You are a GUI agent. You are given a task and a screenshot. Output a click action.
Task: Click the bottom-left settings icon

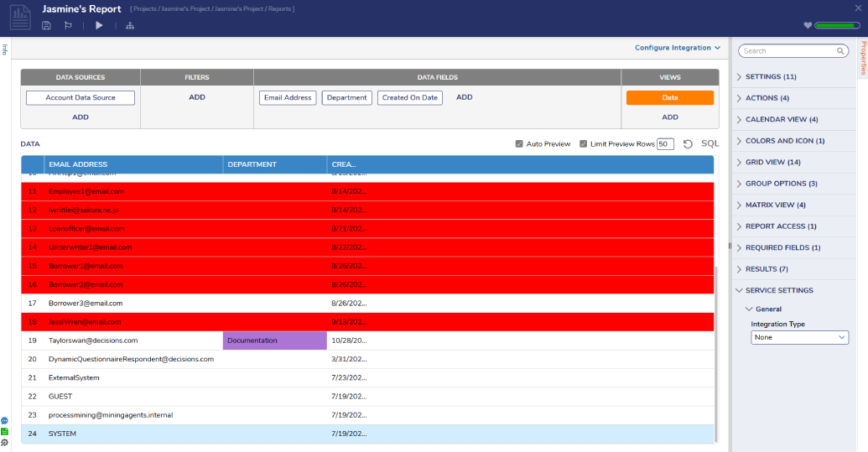tap(4, 443)
